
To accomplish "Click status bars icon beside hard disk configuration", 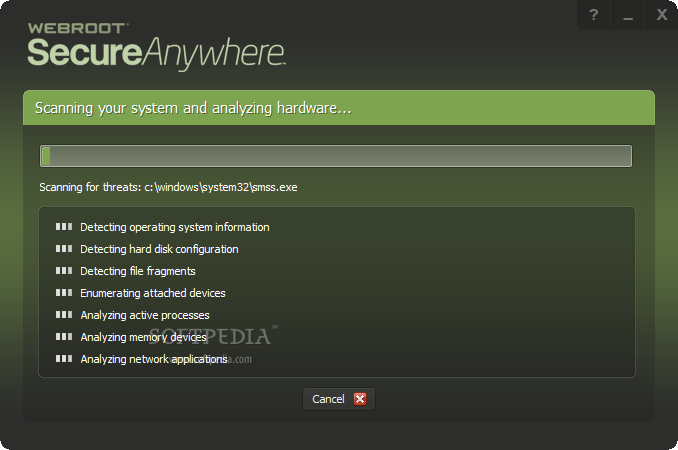I will tap(64, 249).
